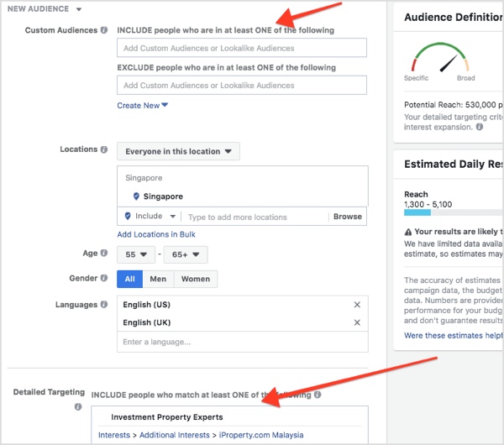Screen dimensions: 504x445
Task: Click the Browse locations button
Action: tap(348, 217)
